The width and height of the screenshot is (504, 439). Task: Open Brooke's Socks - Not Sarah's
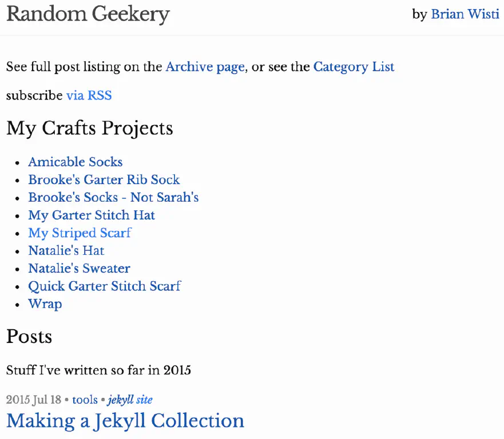[113, 197]
